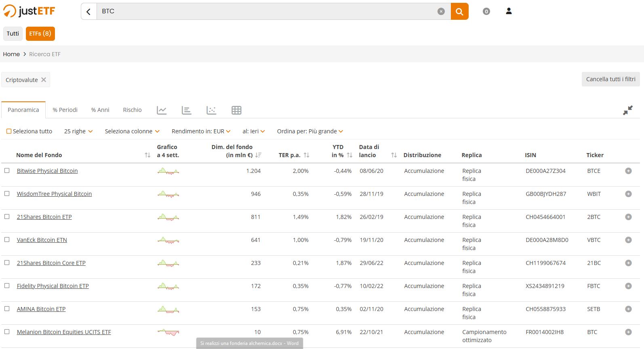Open the user account icon
The width and height of the screenshot is (644, 349).
click(x=509, y=11)
